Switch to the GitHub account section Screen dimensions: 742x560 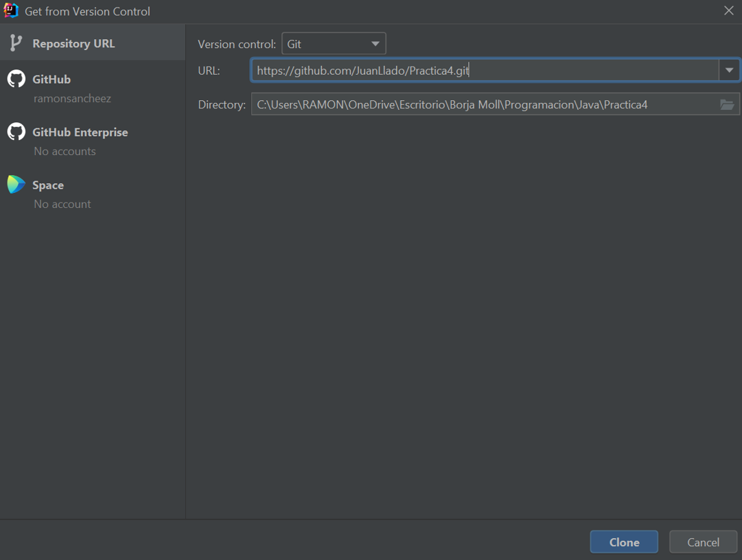tap(51, 79)
